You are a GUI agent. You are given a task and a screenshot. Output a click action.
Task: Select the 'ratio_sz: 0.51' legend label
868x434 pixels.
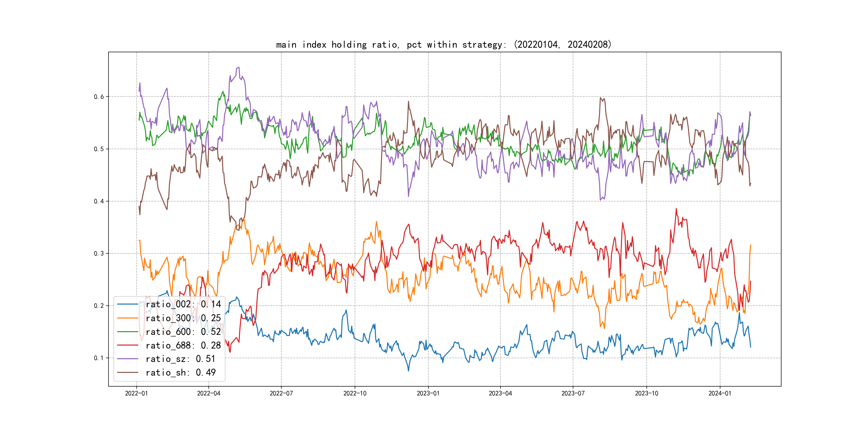[181, 359]
